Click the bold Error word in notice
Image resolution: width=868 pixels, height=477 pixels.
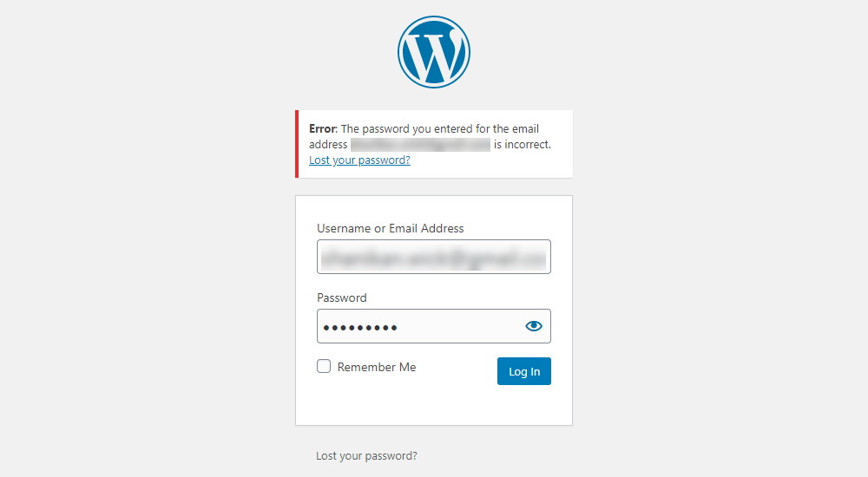coord(322,128)
